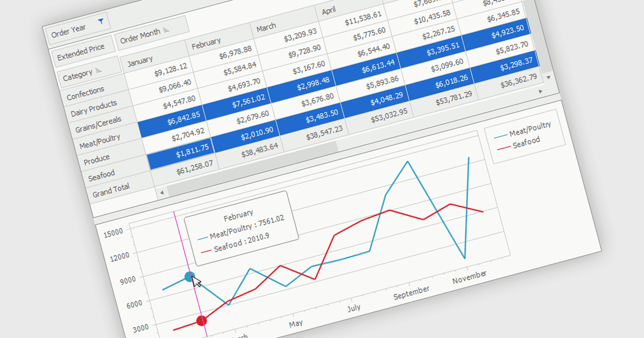Viewport: 644px width, 338px height.
Task: Click the November axis label on chart
Action: pyautogui.click(x=469, y=277)
